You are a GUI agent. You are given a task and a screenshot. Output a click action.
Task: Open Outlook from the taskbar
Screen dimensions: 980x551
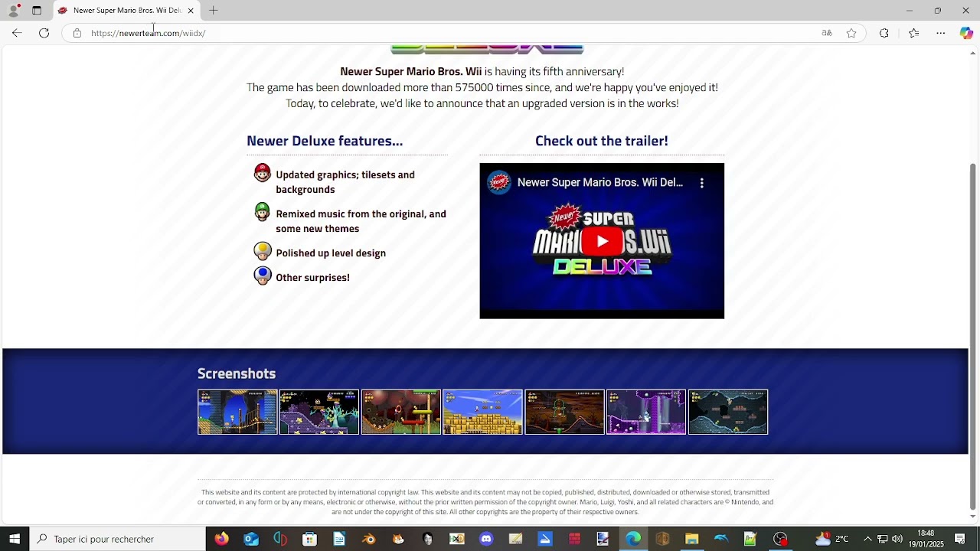(251, 539)
